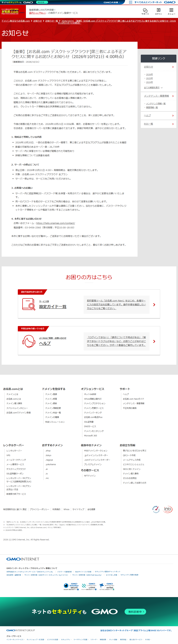Select 2024年 in related links
This screenshot has width=178, height=644.
[150, 82]
